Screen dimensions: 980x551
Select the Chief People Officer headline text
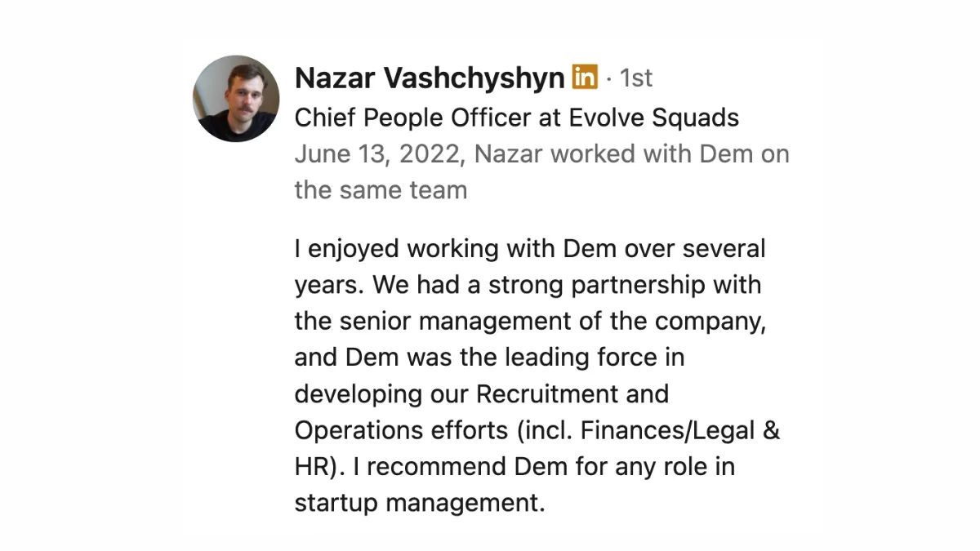pyautogui.click(x=517, y=118)
